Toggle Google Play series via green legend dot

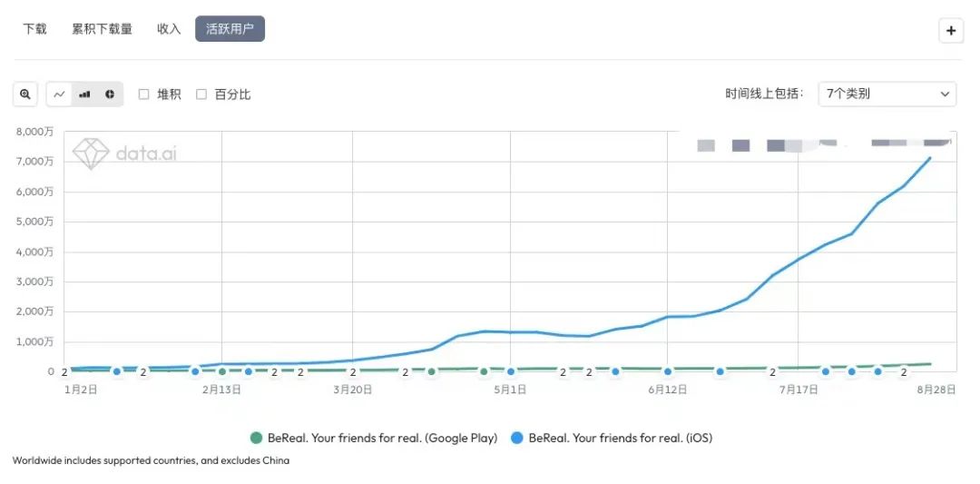tap(256, 438)
